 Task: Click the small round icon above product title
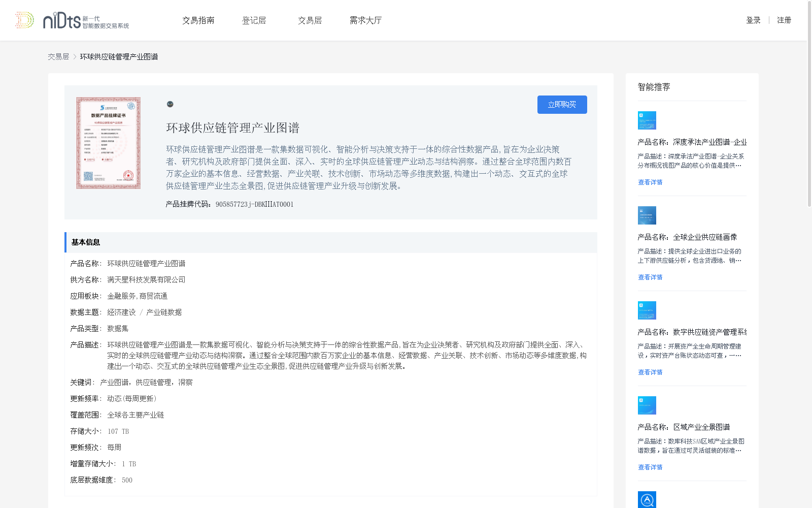click(x=170, y=104)
